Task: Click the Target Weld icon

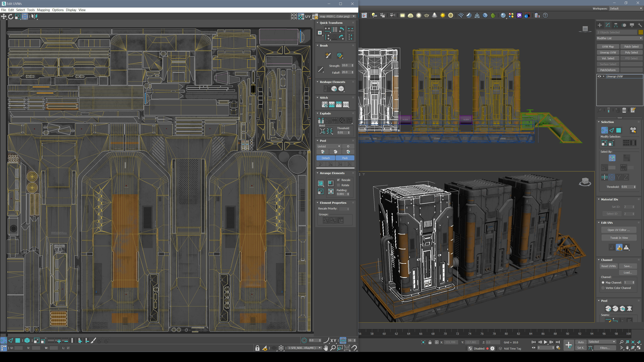Action: tap(323, 131)
